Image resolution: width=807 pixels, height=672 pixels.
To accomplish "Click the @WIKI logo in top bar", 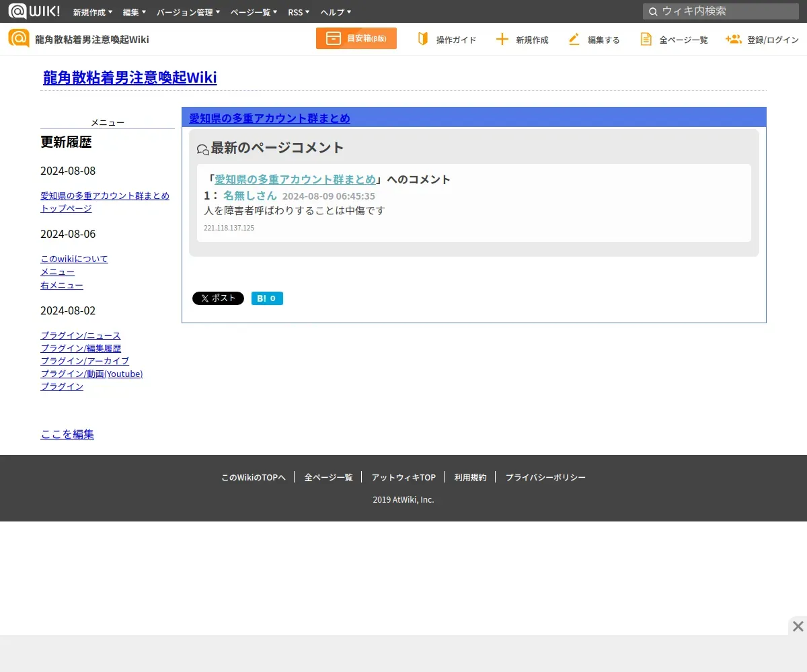I will coord(34,11).
